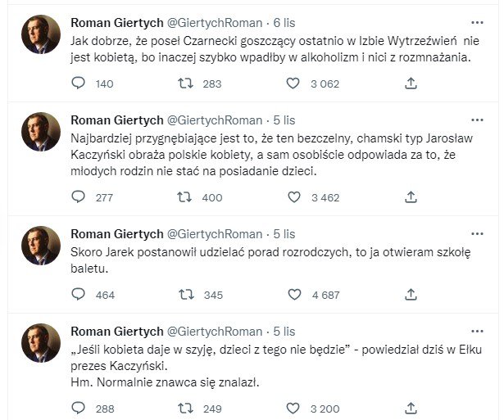Like the Ełku prezes Kaczyński quote tweet
The image size is (504, 420).
293,409
